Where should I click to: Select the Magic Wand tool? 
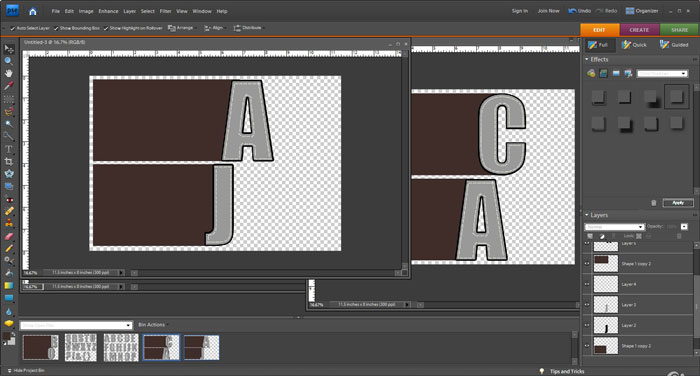click(8, 124)
